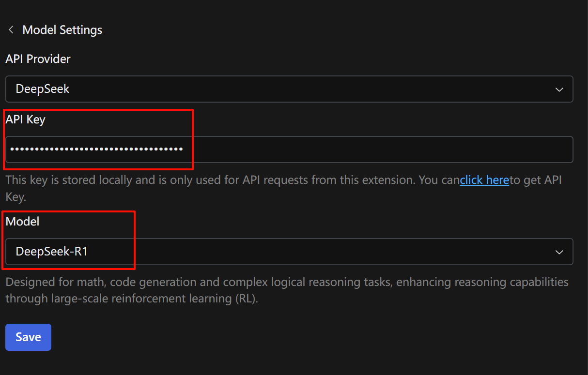
Task: Click the API Provider dropdown chevron arrow
Action: point(559,90)
